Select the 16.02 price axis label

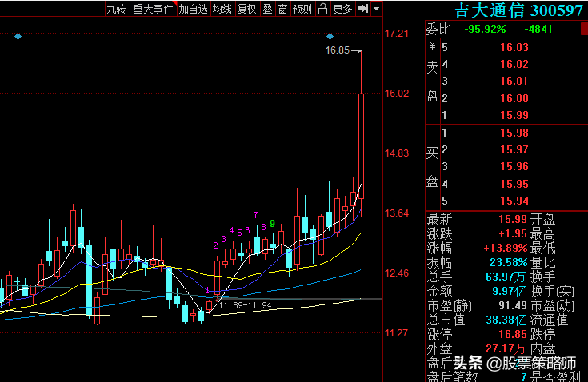(x=396, y=94)
